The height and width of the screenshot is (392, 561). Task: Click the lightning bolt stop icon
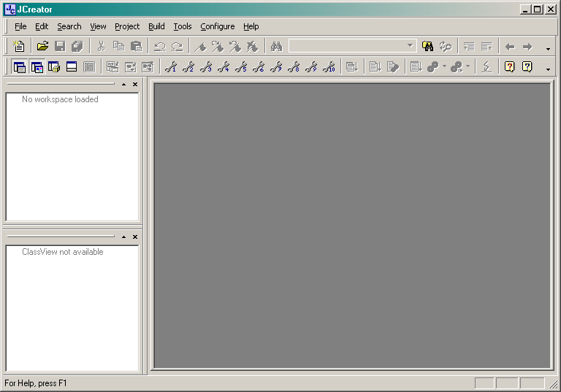point(486,67)
